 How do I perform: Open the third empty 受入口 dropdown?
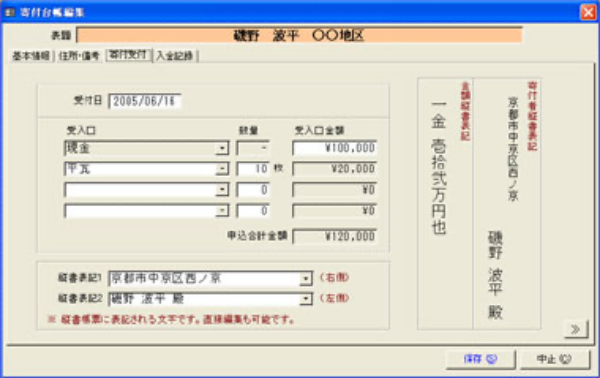[x=222, y=190]
